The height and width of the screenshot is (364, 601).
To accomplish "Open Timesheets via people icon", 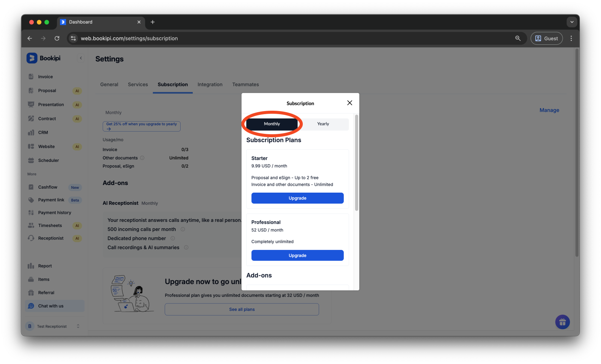I will 31,225.
